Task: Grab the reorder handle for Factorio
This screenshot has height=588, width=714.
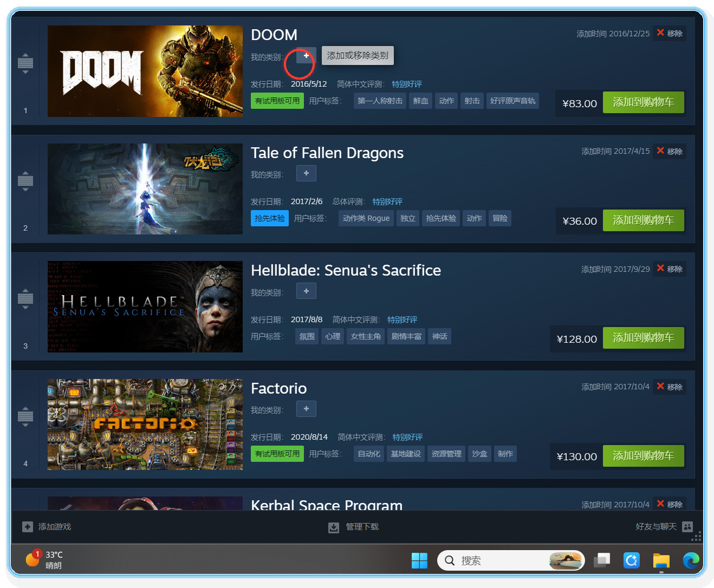Action: click(x=25, y=416)
